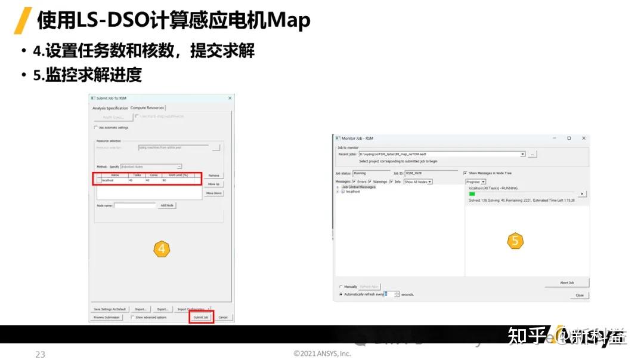Click the Abort Job button
644x363 pixels.
pos(567,283)
